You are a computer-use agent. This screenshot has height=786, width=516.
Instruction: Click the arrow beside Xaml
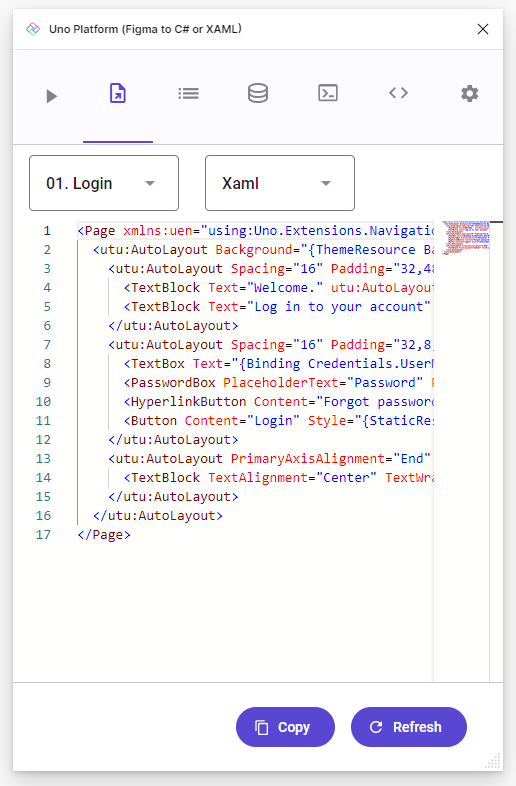(326, 183)
